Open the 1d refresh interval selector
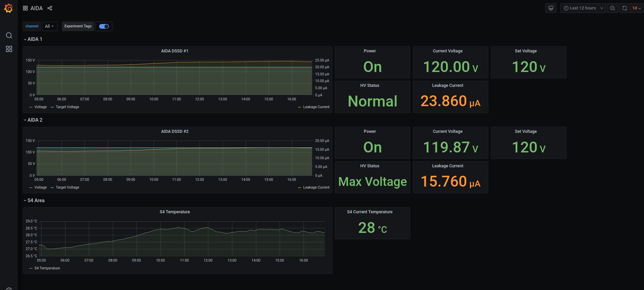Screen dimensions: 644x290 [x=636, y=8]
